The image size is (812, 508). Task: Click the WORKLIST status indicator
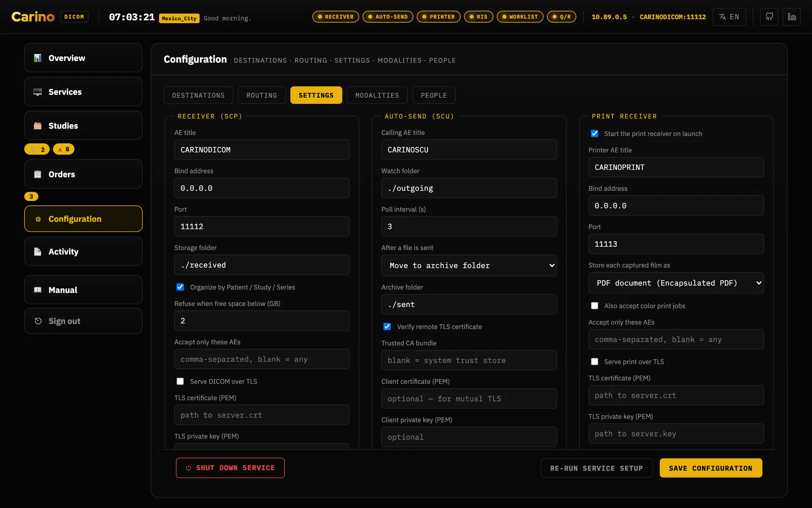[x=520, y=17]
